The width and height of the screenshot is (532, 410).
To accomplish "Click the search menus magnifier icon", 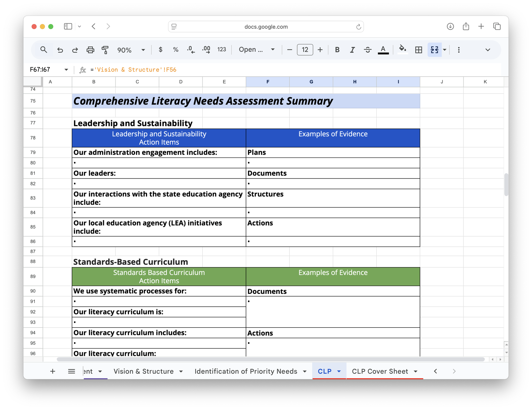I will (44, 50).
